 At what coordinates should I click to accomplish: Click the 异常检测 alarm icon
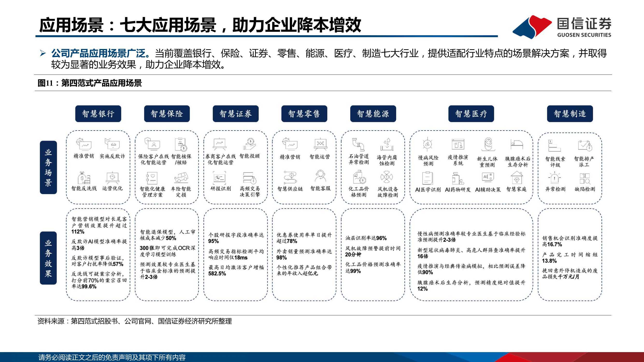pyautogui.click(x=555, y=177)
